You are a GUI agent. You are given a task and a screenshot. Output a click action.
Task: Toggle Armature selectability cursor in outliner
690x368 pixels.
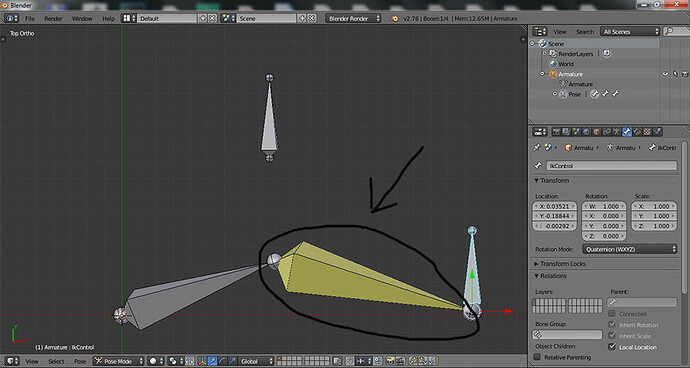point(675,74)
